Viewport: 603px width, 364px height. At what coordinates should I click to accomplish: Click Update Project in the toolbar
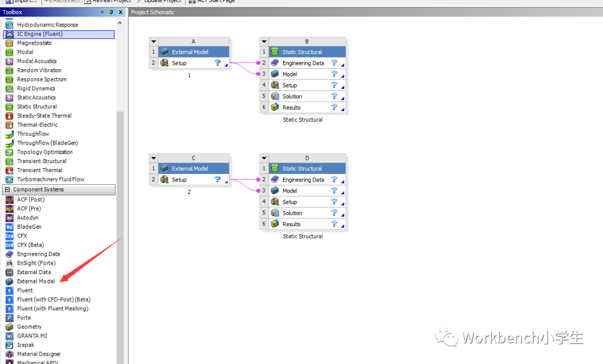159,1
